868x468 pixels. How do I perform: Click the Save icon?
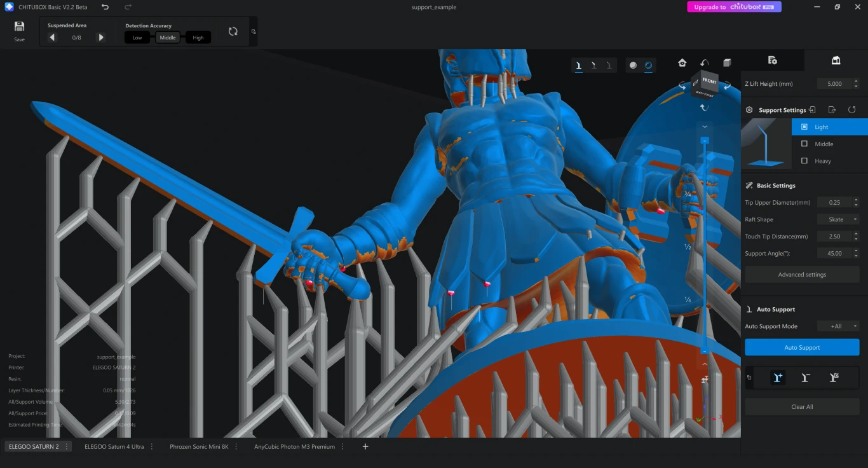[x=19, y=27]
